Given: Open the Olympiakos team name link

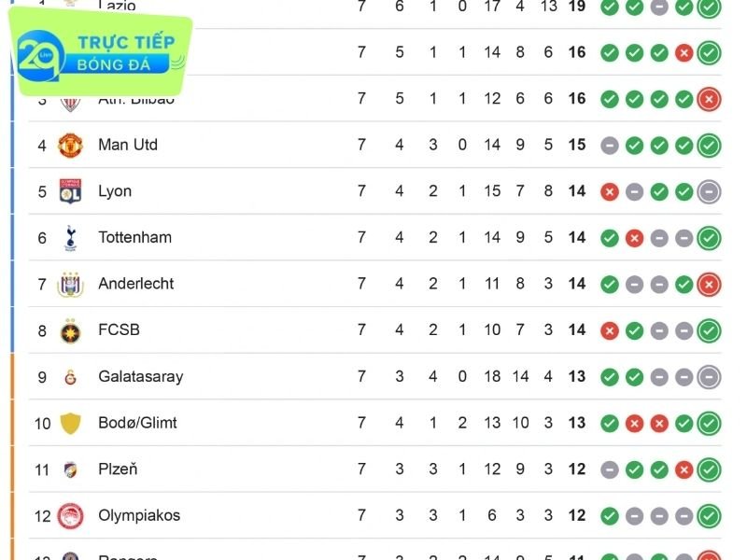Looking at the screenshot, I should [x=139, y=515].
